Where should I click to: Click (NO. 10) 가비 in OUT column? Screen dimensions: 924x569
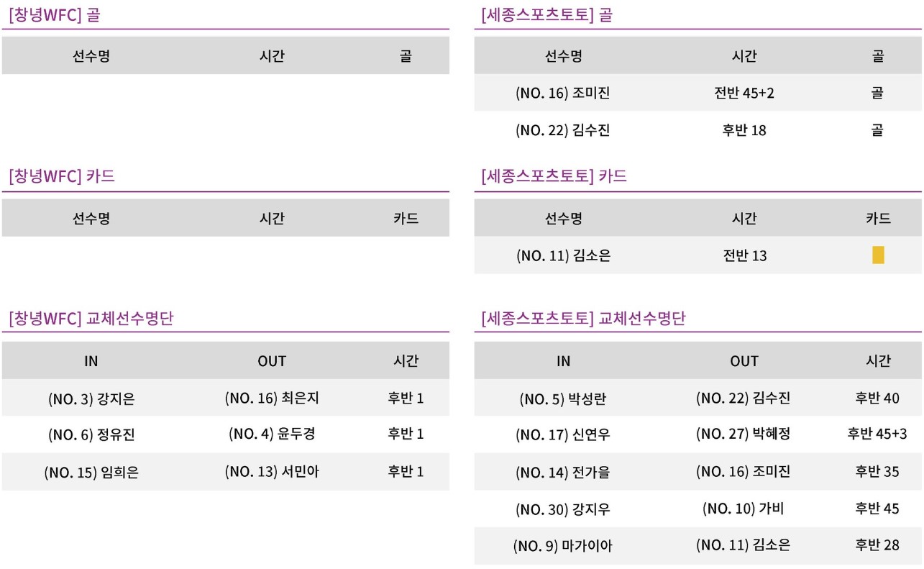(x=744, y=509)
